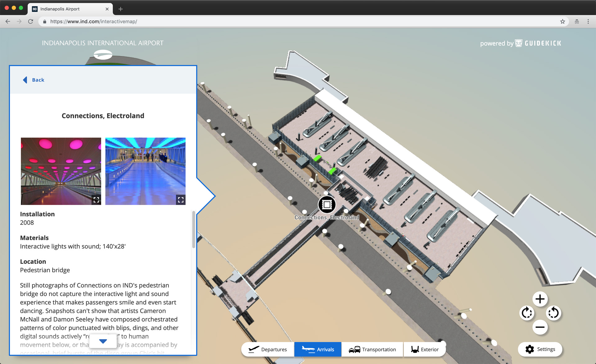Switch to the Departures level tab
The image size is (596, 364).
[x=268, y=349]
